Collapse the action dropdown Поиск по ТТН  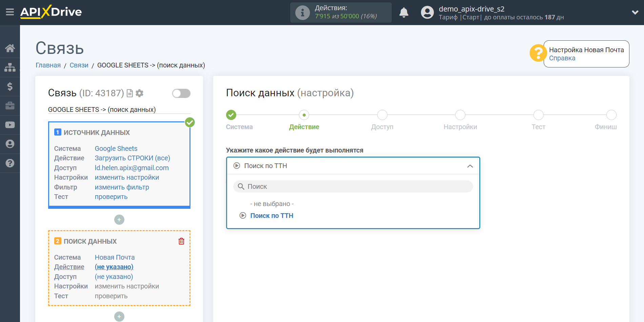pos(353,166)
